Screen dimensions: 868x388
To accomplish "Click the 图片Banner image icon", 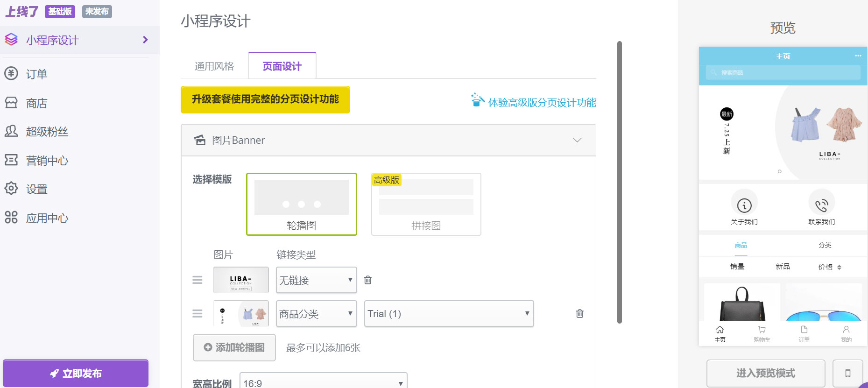I will [x=200, y=140].
